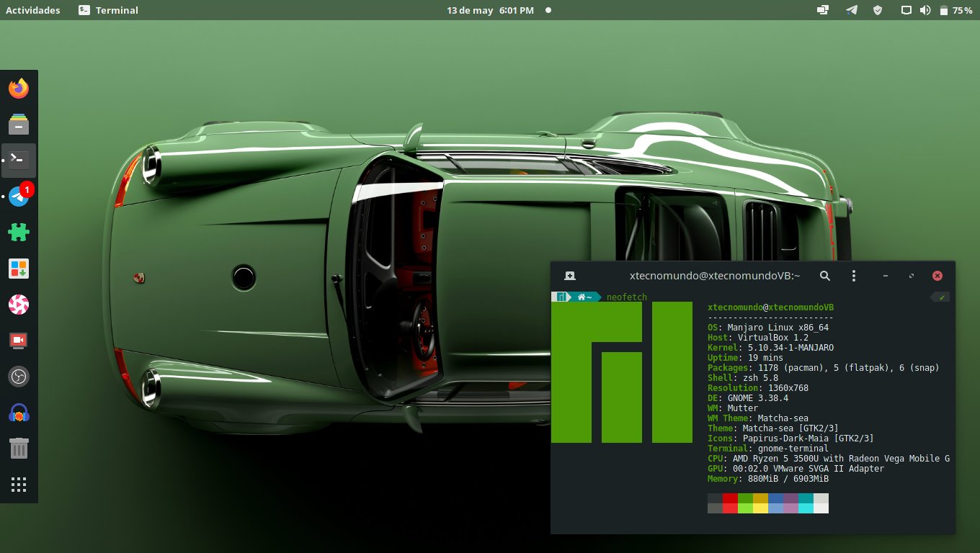Launch Firefox from the dock

[x=19, y=89]
